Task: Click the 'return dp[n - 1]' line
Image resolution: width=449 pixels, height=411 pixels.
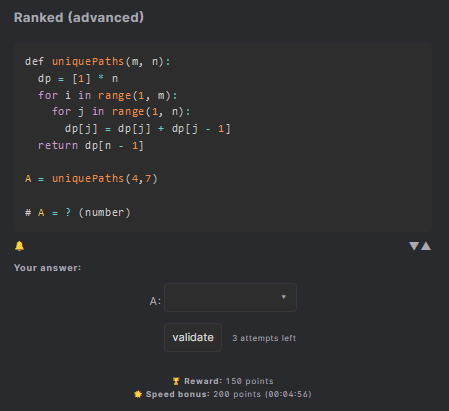Action: click(x=91, y=146)
